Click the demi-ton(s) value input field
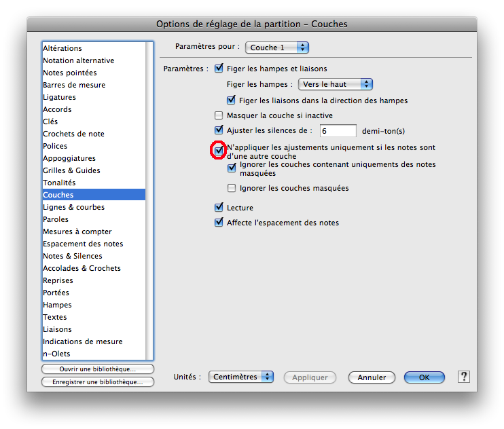Screen dimensions: 504x429 tap(338, 130)
